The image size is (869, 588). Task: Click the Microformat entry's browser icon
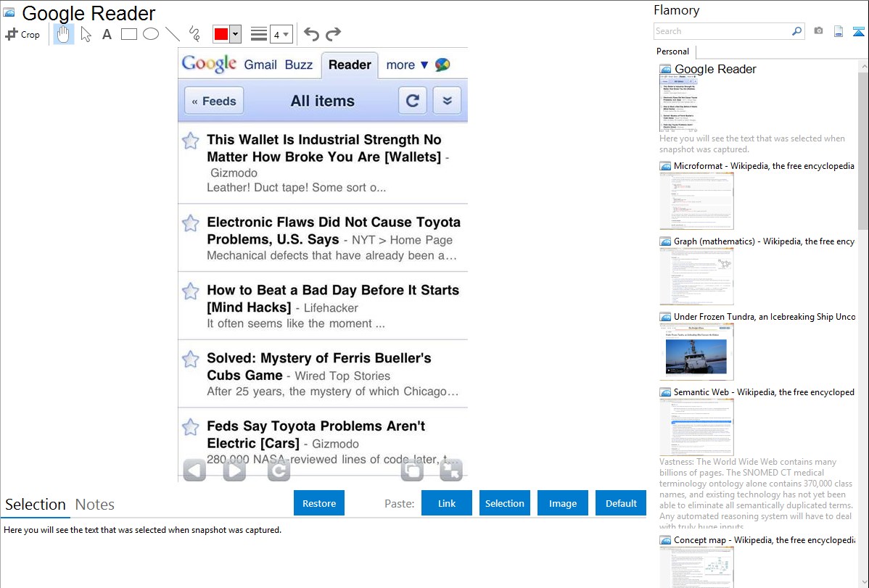point(666,166)
